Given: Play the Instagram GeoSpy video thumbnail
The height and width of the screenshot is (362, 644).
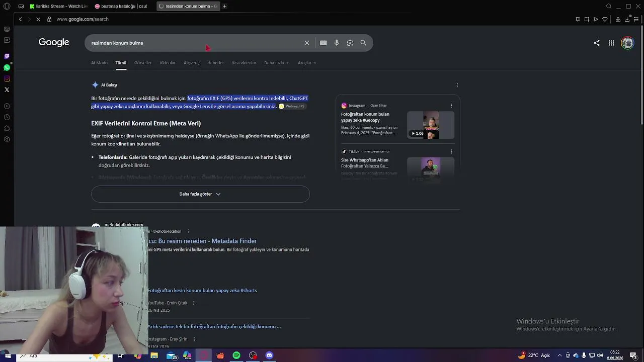Looking at the screenshot, I should coord(431,125).
